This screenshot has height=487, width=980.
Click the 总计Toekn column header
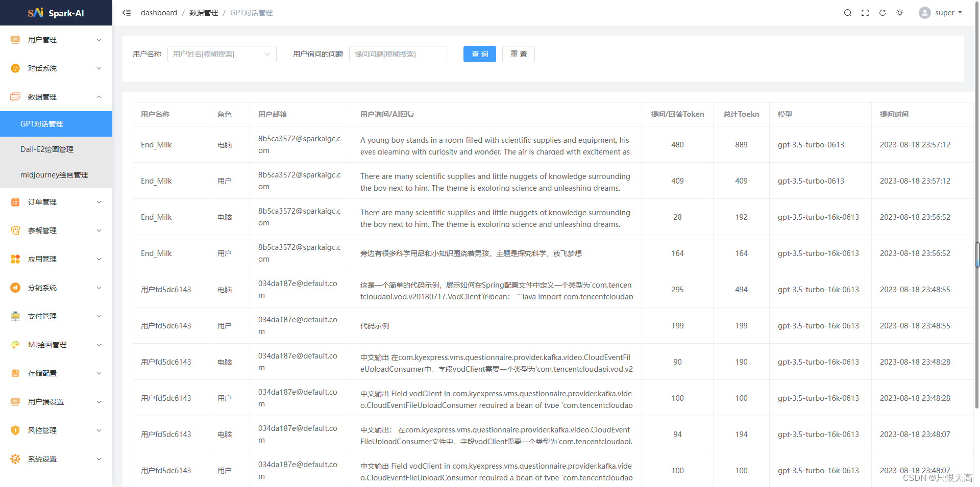tap(741, 114)
